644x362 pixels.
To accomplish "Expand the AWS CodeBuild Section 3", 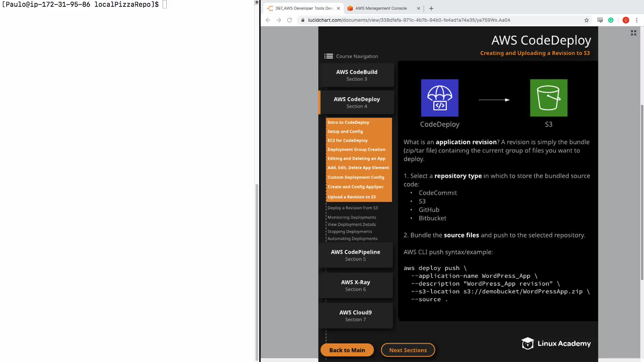I will [357, 75].
